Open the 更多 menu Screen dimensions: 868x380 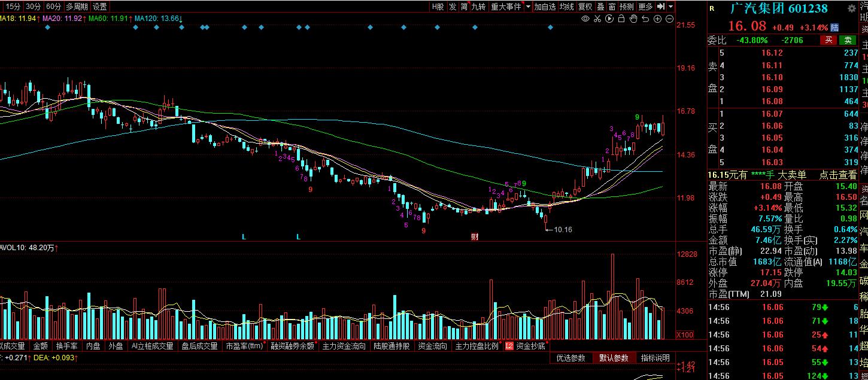click(x=645, y=7)
